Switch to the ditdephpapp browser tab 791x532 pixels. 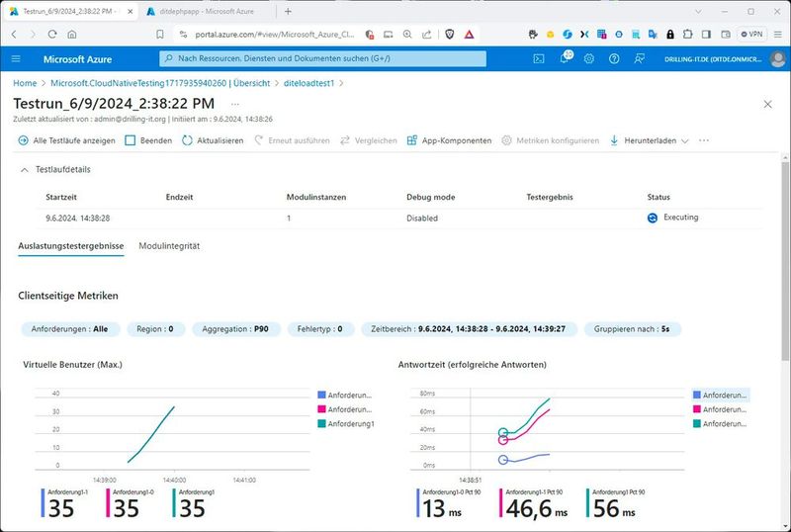[x=208, y=11]
